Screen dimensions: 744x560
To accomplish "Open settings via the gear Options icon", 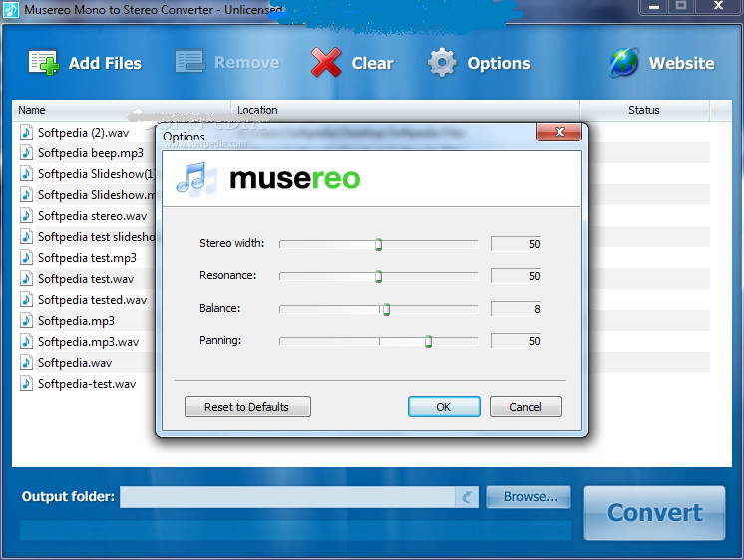I will (442, 63).
